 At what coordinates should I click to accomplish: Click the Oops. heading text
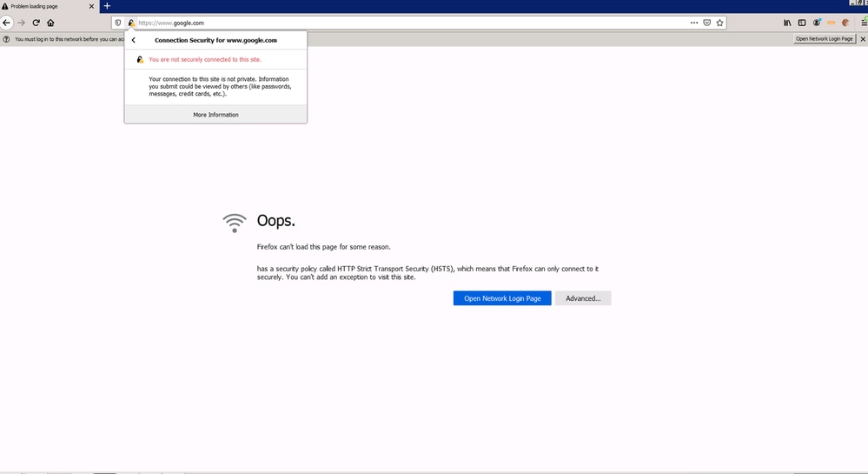[x=275, y=221]
